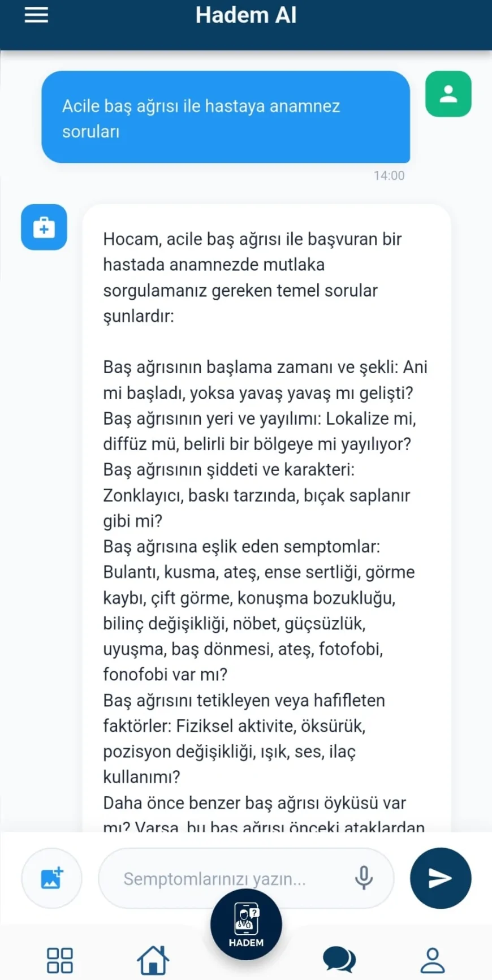
Task: Go to the Home tab
Action: (153, 960)
